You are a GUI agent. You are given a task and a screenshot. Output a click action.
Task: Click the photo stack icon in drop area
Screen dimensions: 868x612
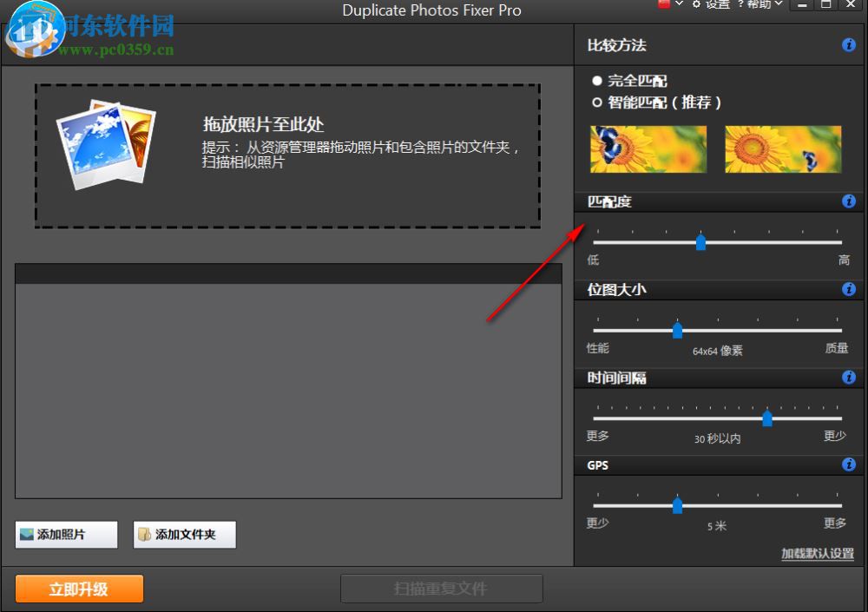[106, 141]
